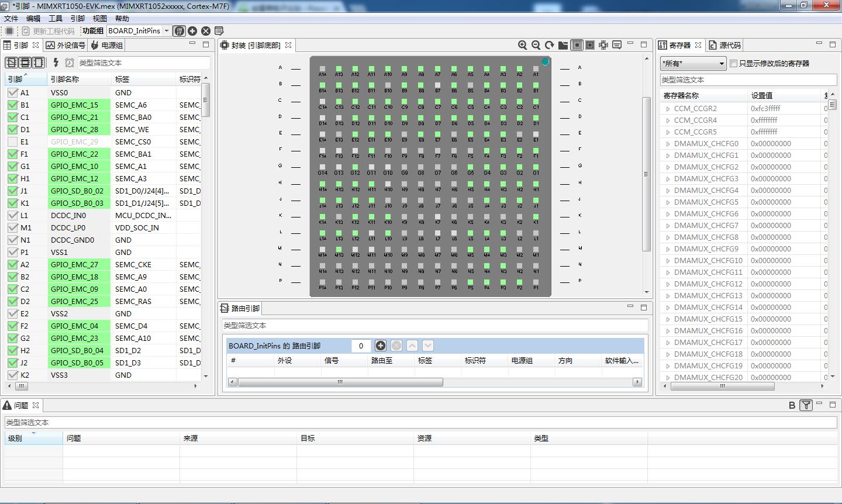Toggle the INIT function group icon

[180, 31]
